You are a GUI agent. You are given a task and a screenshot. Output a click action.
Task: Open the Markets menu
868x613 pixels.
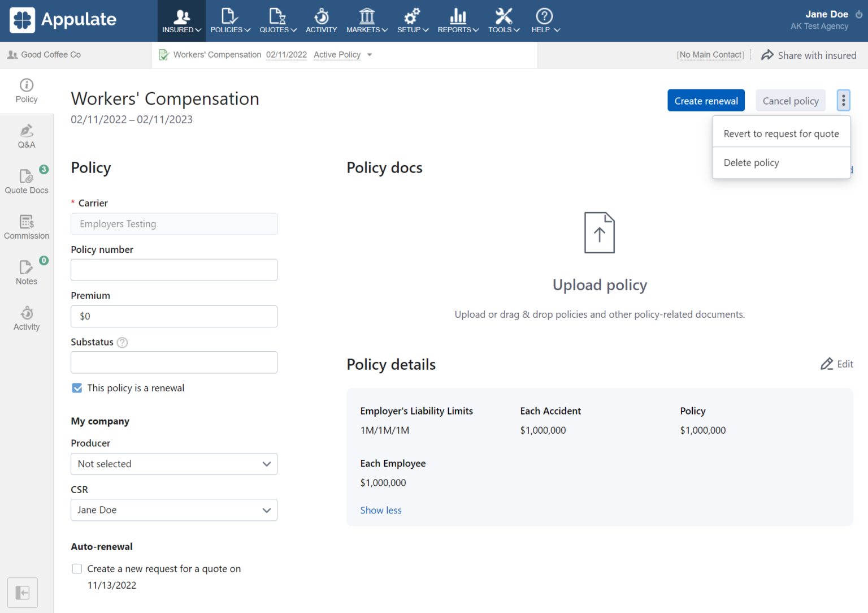(x=367, y=21)
